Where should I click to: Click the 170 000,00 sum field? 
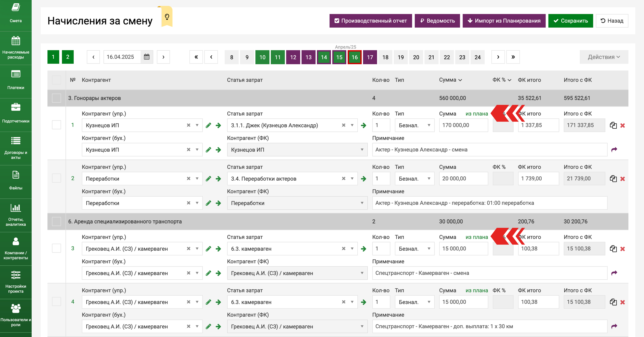[463, 125]
